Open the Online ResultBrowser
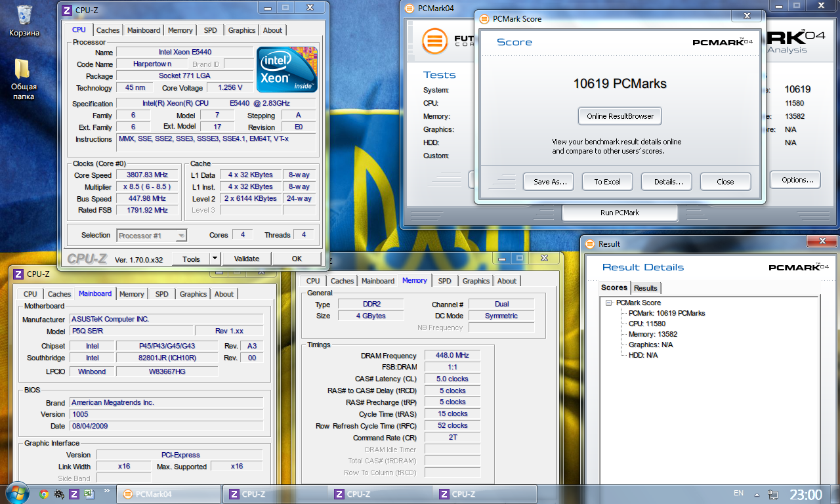 point(620,116)
